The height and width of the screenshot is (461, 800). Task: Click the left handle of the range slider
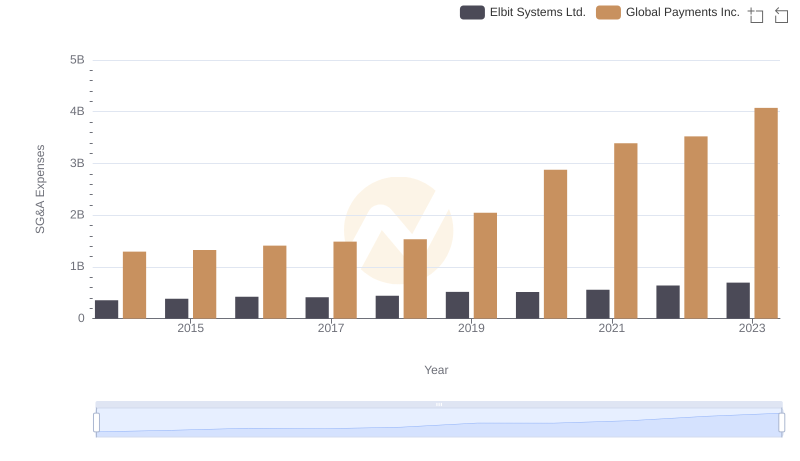96,423
